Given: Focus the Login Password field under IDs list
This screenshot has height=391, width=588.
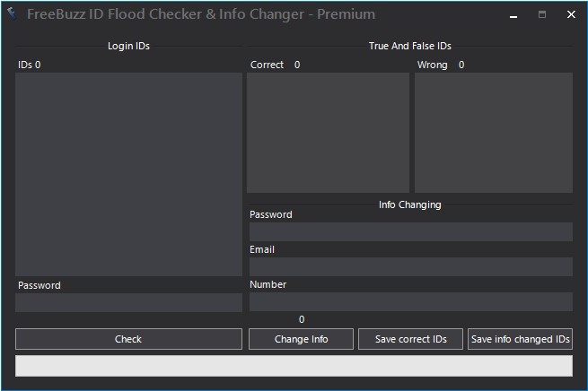Looking at the screenshot, I should (128, 302).
